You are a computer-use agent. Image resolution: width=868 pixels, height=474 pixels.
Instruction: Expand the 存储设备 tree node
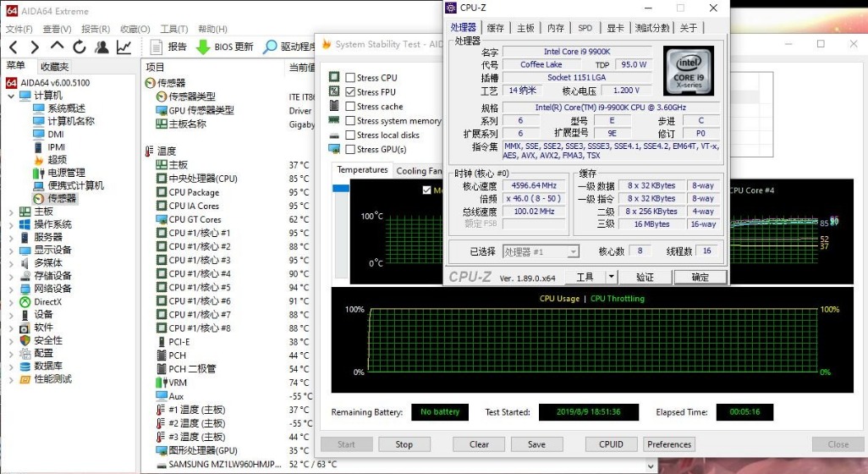click(x=11, y=276)
